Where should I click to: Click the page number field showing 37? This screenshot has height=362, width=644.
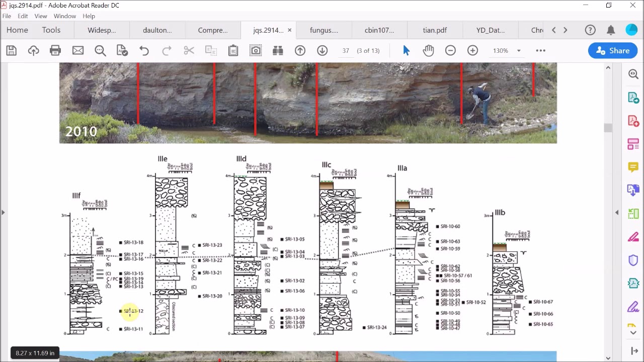pos(346,50)
